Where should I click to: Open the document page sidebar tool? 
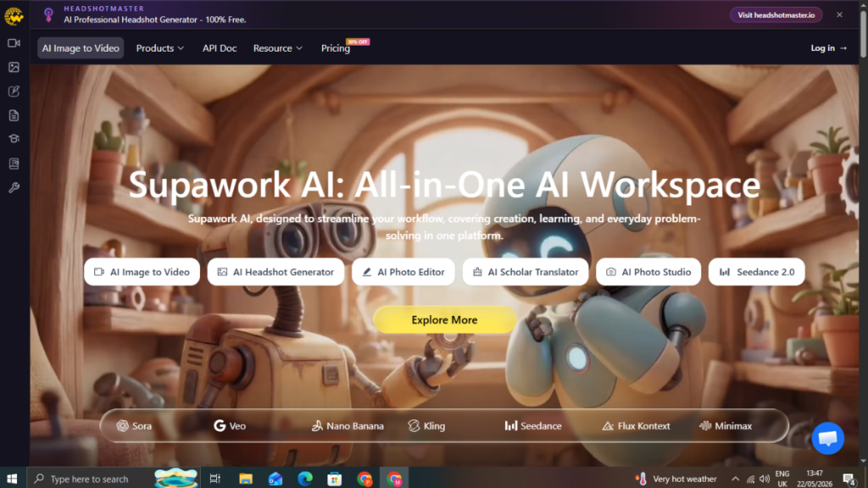[x=14, y=115]
